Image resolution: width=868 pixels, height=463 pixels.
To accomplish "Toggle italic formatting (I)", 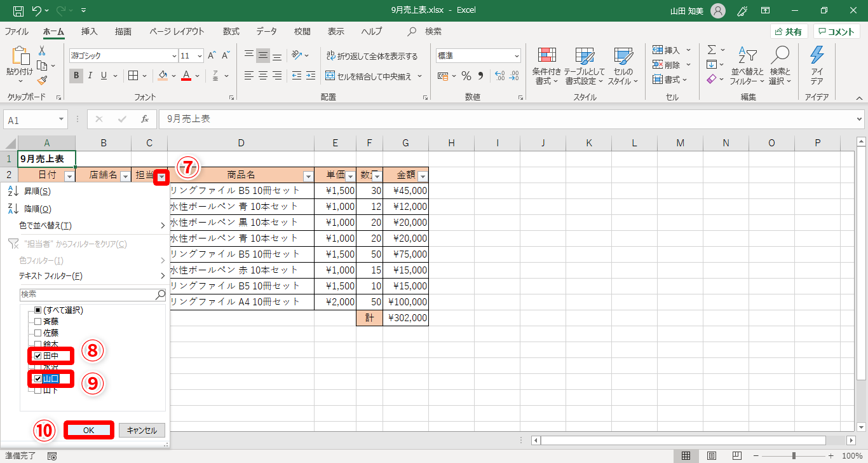I will pyautogui.click(x=90, y=76).
